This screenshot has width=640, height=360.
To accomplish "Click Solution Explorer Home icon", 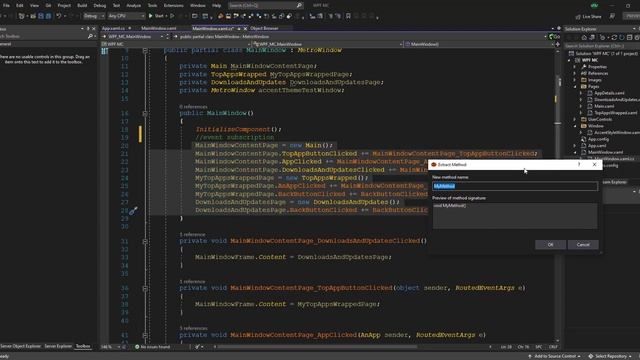I will coord(584,38).
